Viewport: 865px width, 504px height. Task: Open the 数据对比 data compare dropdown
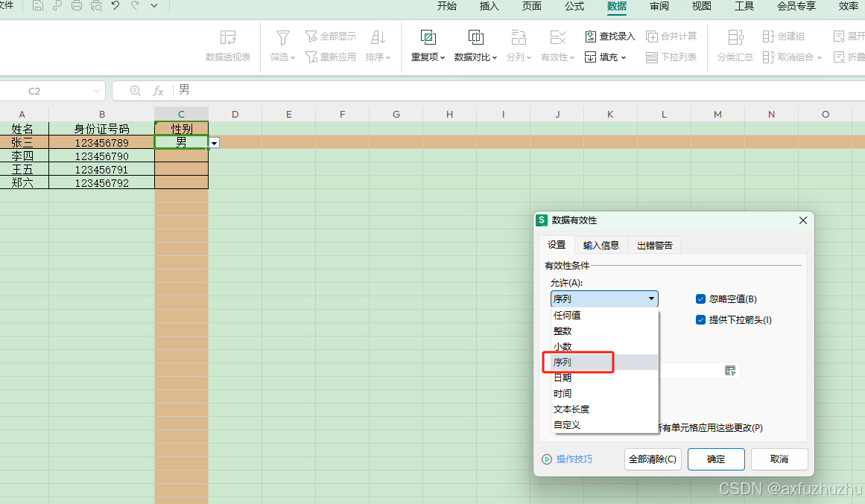pyautogui.click(x=475, y=45)
